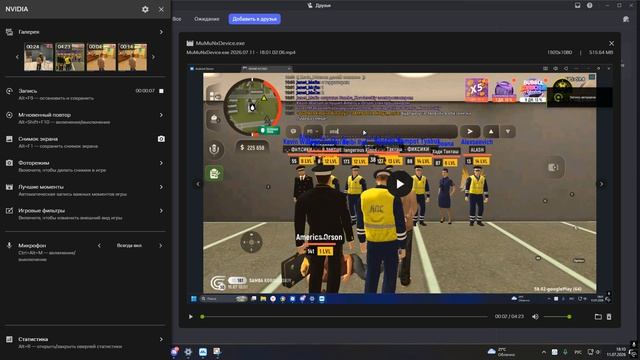Click РУС language indicator in tray
The height and width of the screenshot is (360, 640).
tap(578, 352)
